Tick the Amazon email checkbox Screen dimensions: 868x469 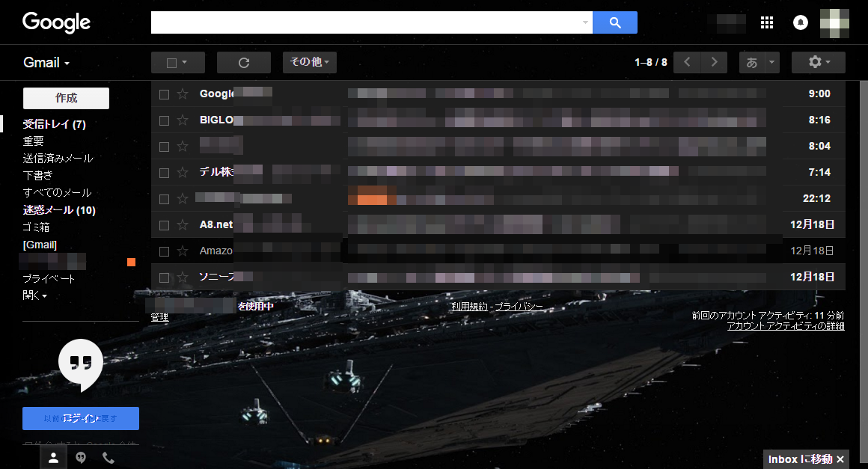(164, 251)
